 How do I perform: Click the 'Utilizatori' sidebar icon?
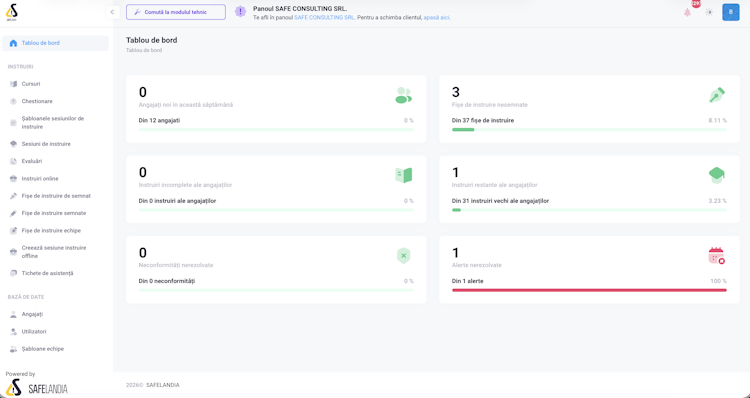13,332
